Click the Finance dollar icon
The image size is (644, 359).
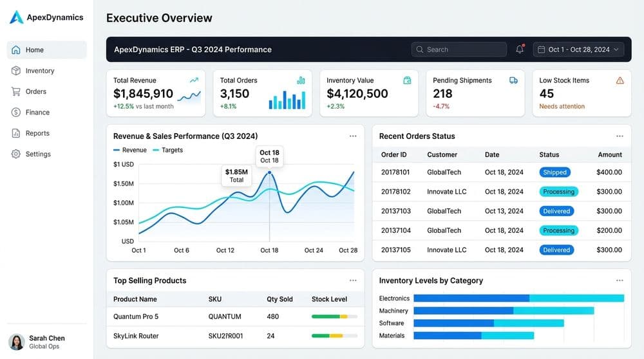coord(16,112)
